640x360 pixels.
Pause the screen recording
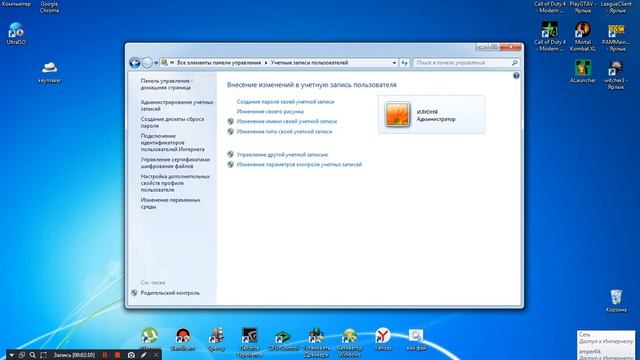(x=105, y=355)
